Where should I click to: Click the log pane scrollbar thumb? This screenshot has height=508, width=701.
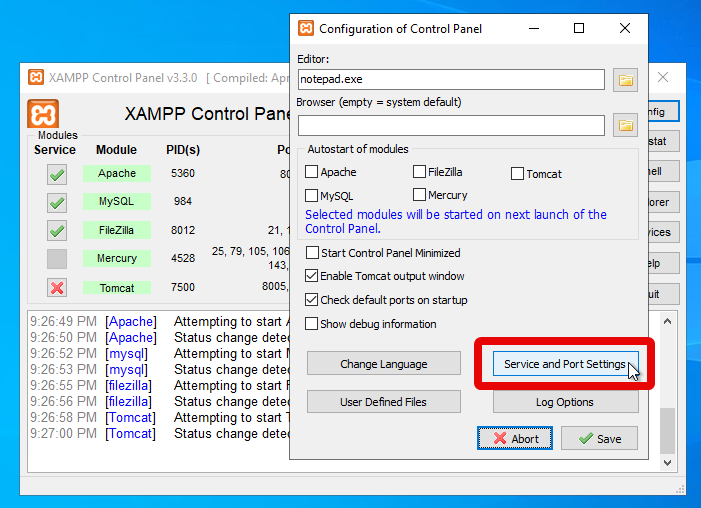667,430
